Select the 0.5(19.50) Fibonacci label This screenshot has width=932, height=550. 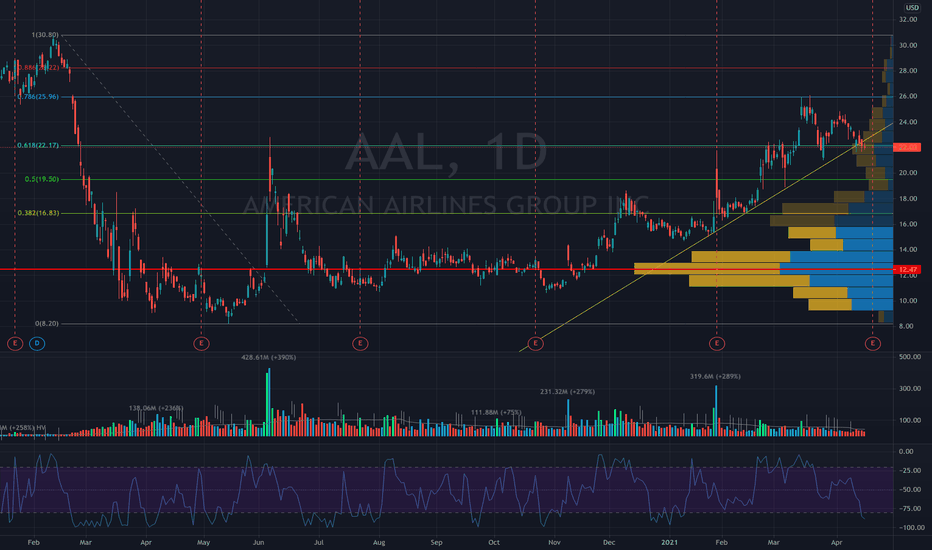pos(42,179)
